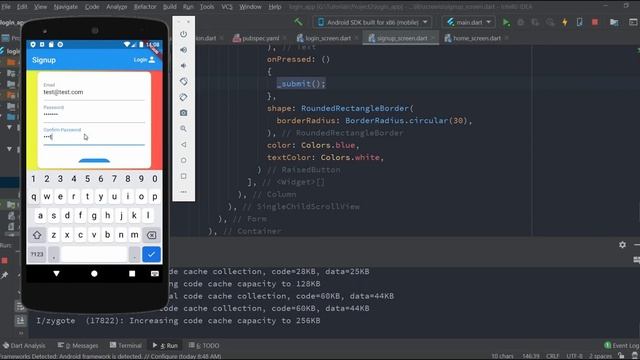Stop the running app in toolbar
640x360 pixels.
tap(595, 22)
